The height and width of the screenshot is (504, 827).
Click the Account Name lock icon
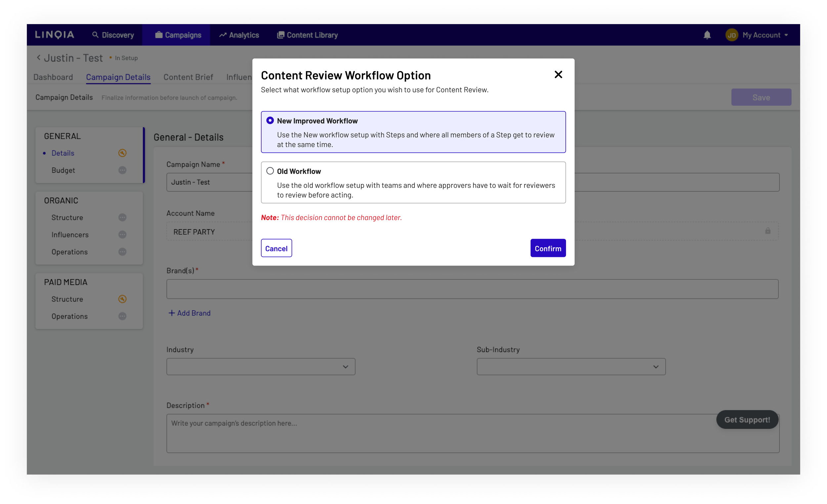[x=767, y=231]
